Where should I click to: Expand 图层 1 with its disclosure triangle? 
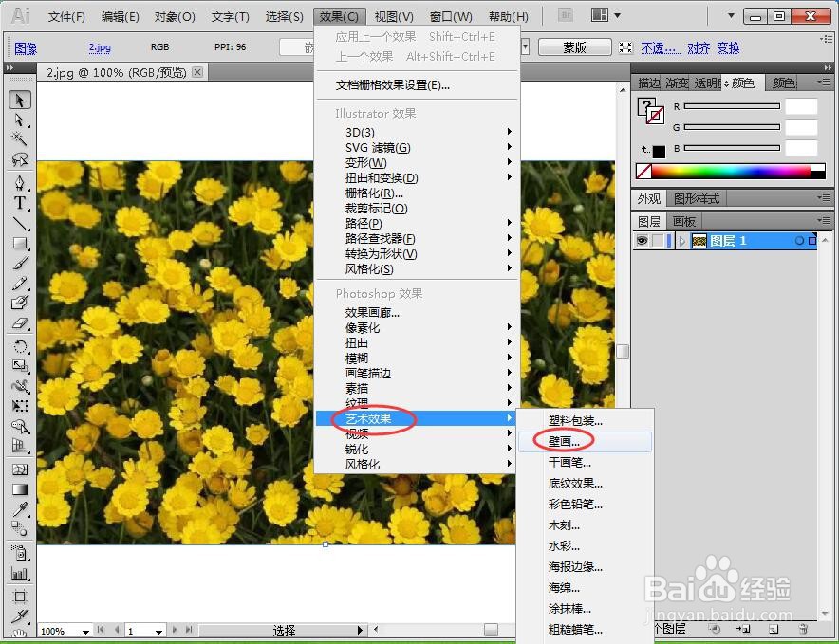(x=681, y=240)
